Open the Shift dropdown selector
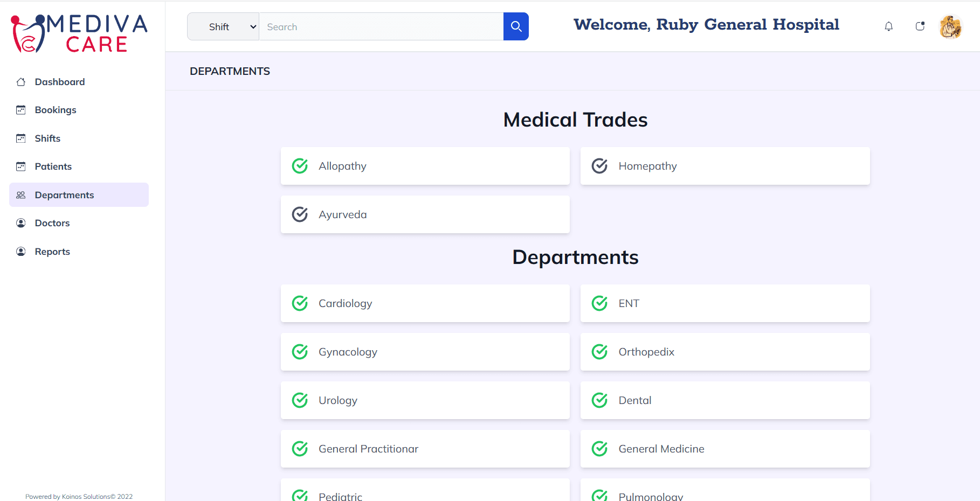 coord(223,26)
